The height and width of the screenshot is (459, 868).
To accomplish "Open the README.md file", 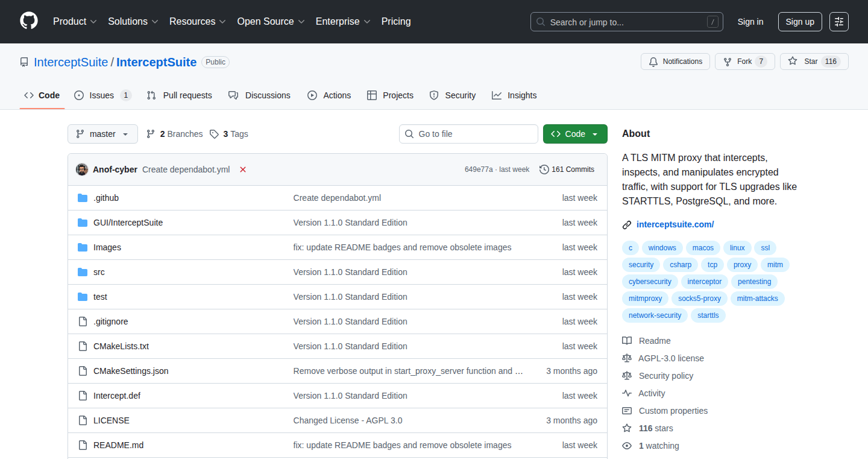I will 119,445.
